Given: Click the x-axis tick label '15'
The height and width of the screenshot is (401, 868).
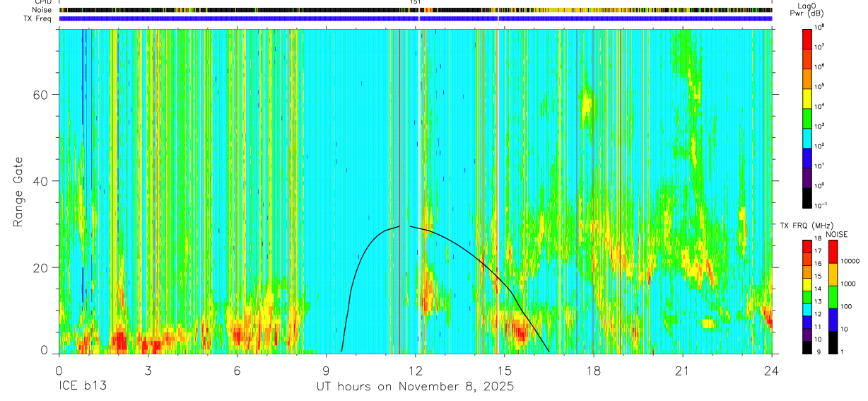Looking at the screenshot, I should pyautogui.click(x=505, y=371).
